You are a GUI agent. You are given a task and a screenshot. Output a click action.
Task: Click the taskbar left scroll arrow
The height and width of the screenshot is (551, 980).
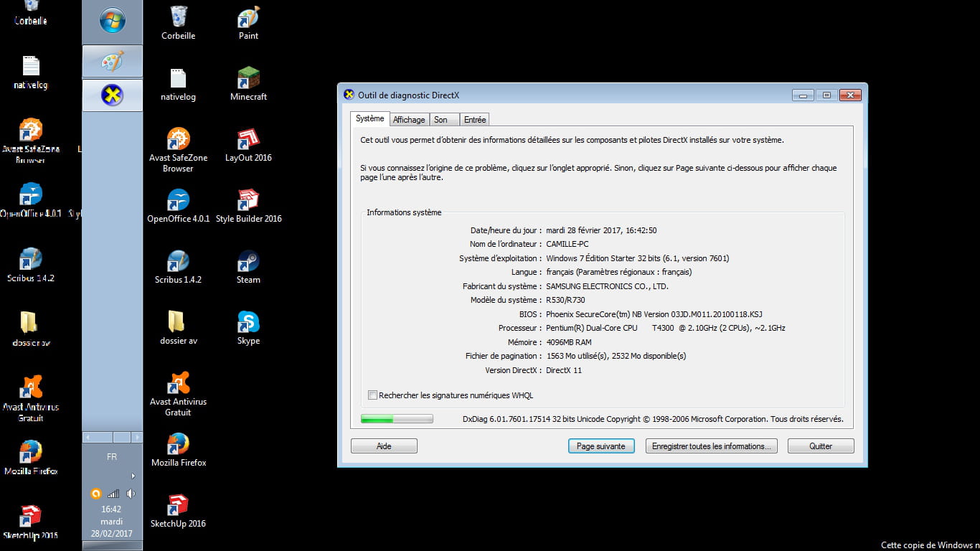click(x=88, y=437)
